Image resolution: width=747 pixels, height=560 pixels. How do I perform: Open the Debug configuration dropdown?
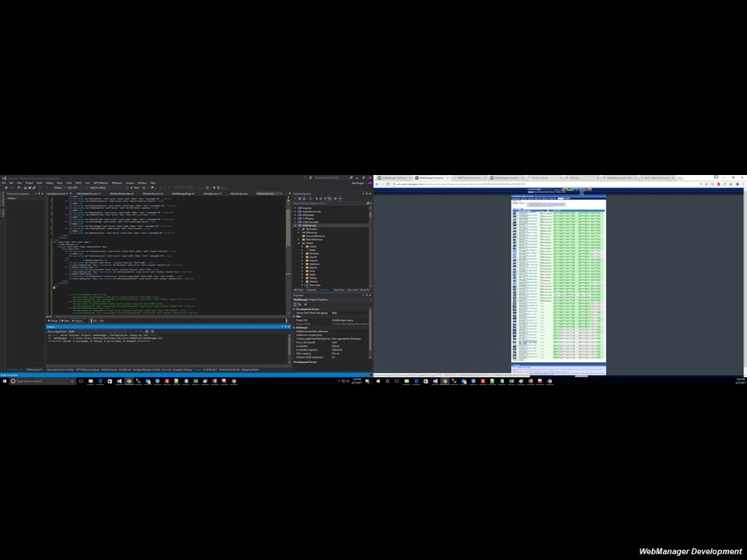point(58,187)
